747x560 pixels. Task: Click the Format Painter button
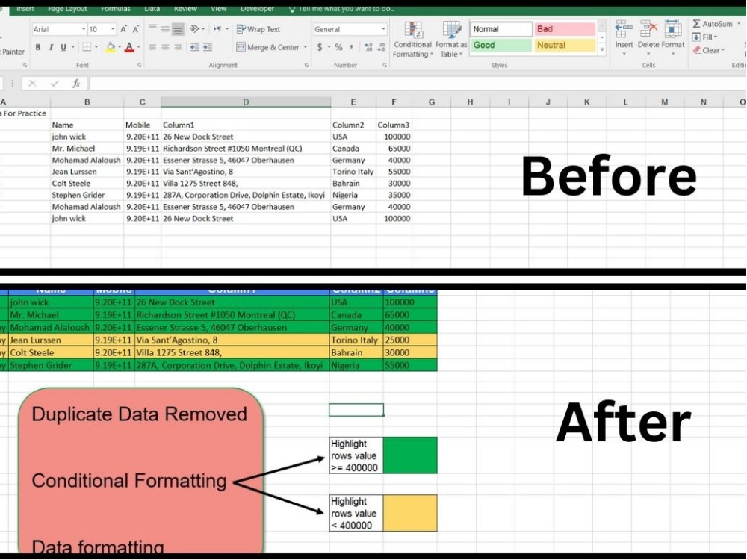coord(13,52)
